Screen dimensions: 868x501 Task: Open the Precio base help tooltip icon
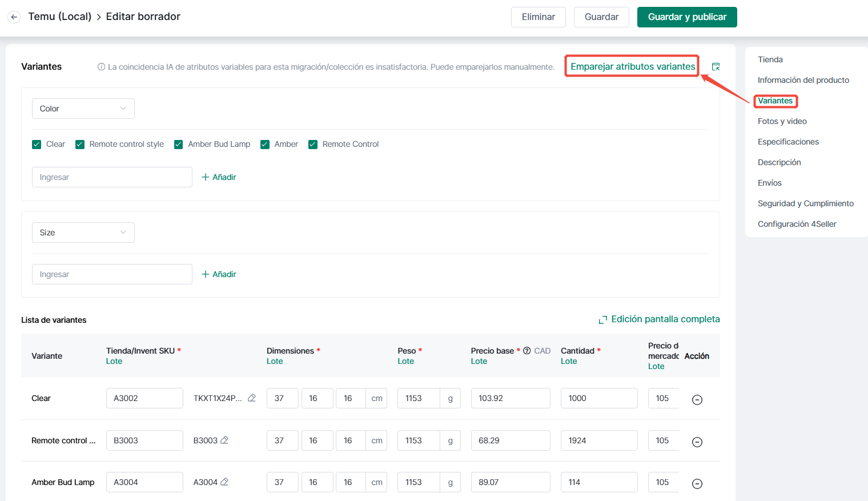[x=527, y=351]
